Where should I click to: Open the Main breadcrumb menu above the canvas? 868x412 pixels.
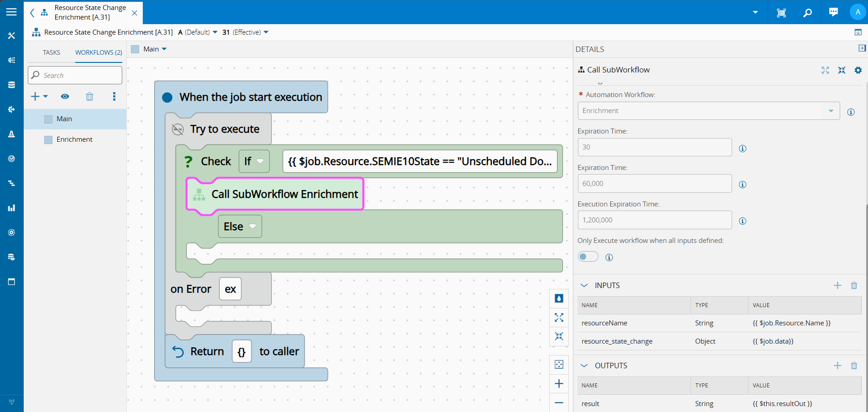click(165, 49)
